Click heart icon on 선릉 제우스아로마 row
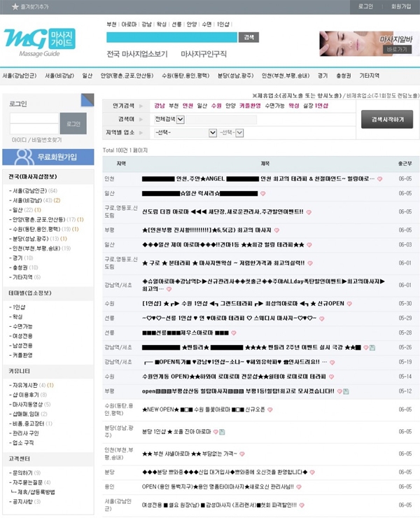 (234, 333)
